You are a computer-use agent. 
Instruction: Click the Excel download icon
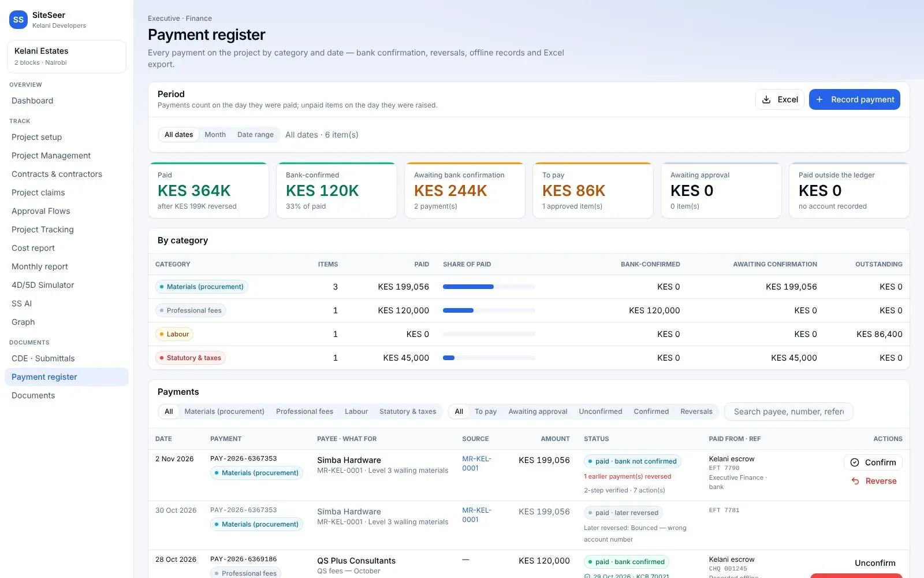click(766, 99)
